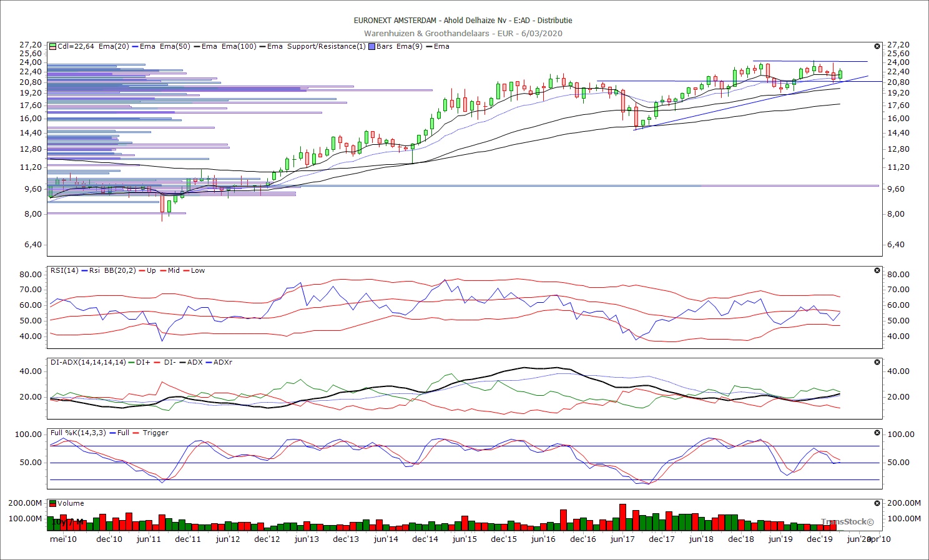Close the price chart panel with Cdl legend
The width and height of the screenshot is (929, 560).
877,46
